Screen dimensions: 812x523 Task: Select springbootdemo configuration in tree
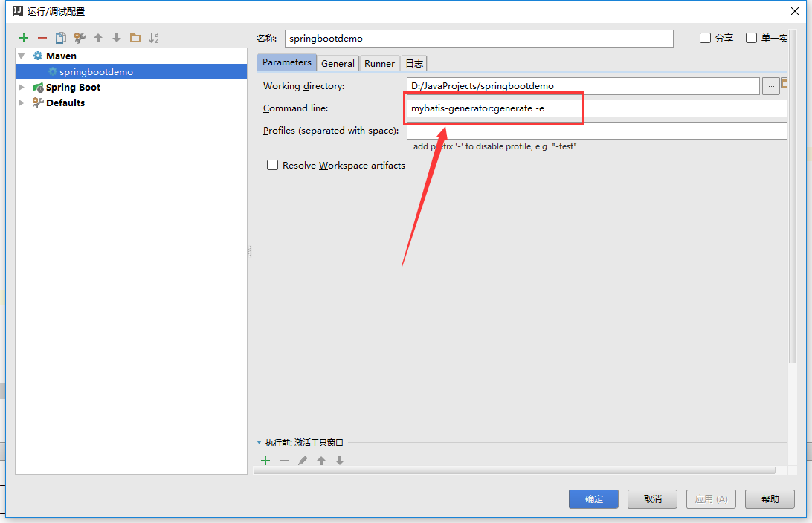[x=131, y=71]
